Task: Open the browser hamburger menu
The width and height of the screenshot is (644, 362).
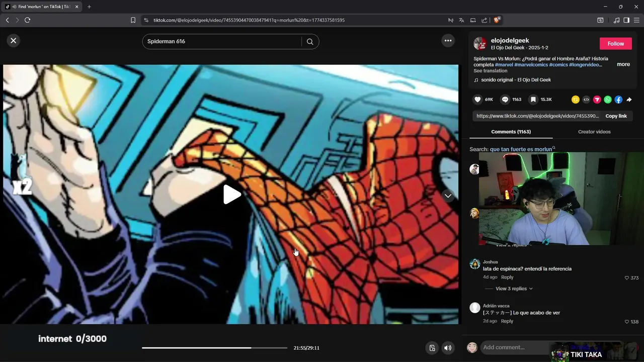Action: pyautogui.click(x=636, y=20)
